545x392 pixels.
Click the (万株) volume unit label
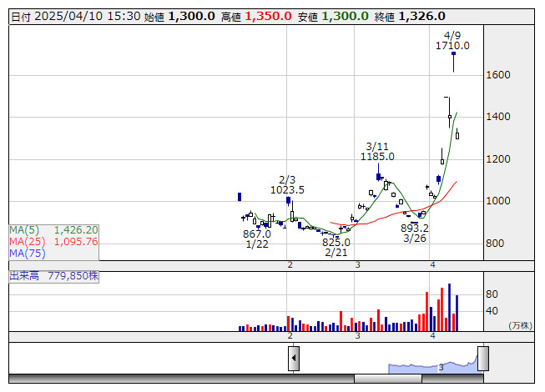(x=520, y=325)
